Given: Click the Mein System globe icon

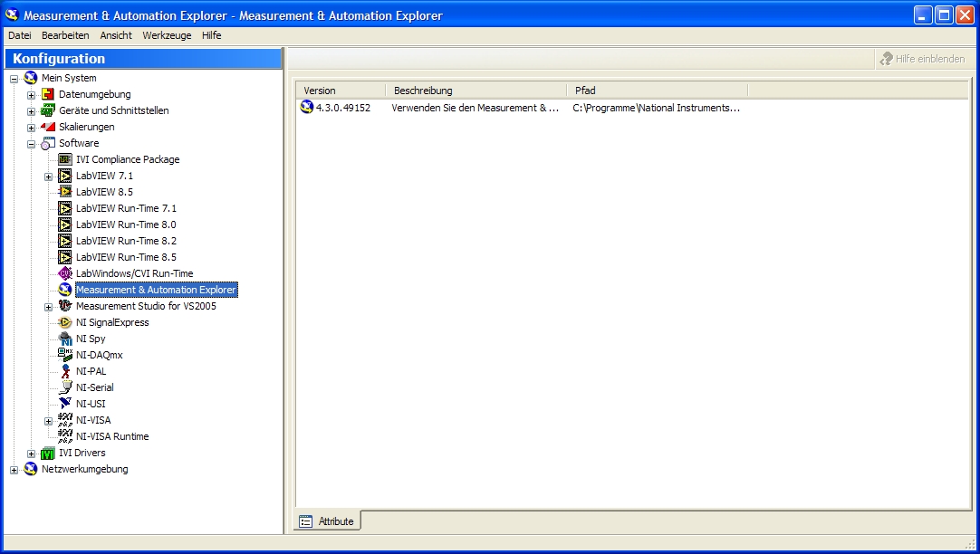Looking at the screenshot, I should click(31, 78).
